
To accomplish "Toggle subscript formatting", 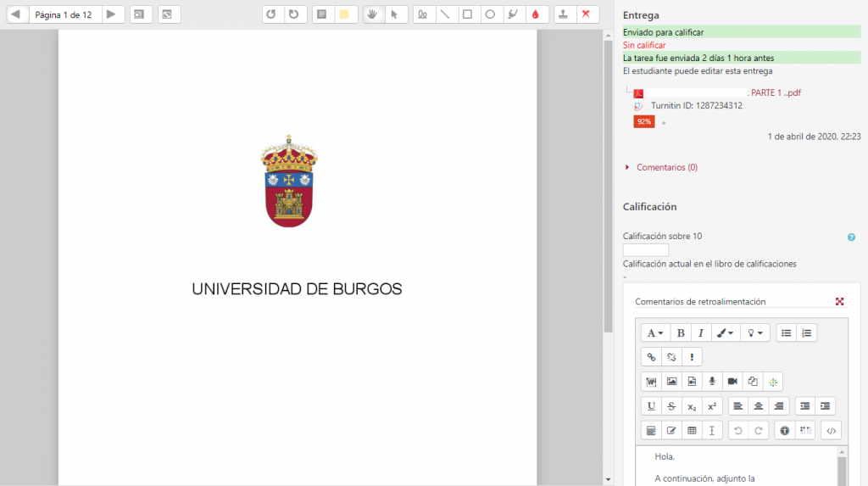I will click(692, 406).
